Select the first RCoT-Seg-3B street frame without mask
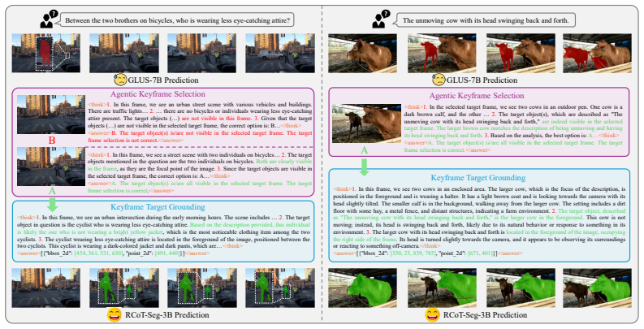Screen dimensions: 644x329 46,288
